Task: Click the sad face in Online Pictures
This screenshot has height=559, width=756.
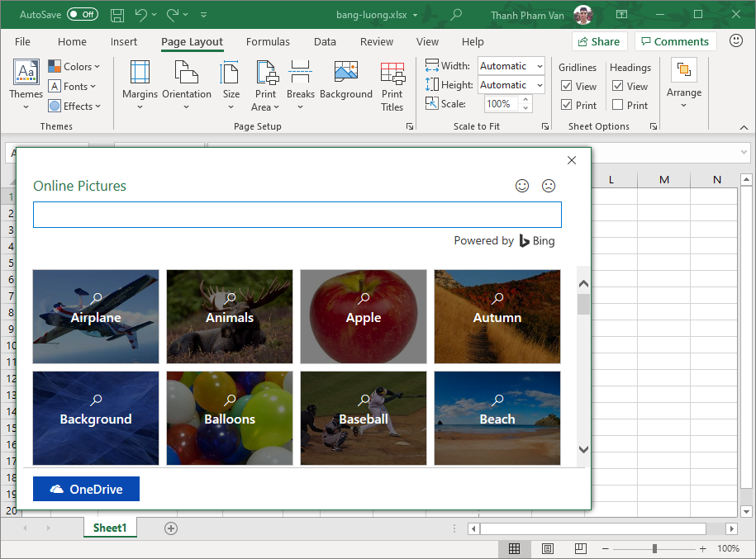Action: [x=549, y=186]
